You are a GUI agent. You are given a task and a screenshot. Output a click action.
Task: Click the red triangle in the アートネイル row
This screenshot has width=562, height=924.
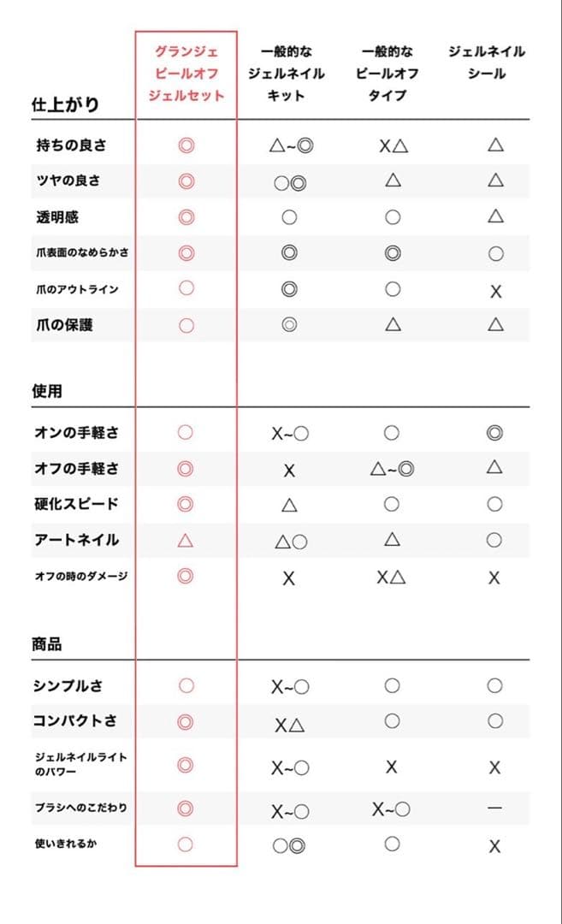pos(186,540)
